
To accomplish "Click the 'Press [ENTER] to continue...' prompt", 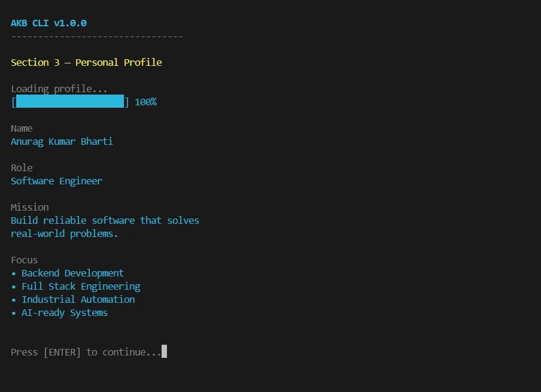I will click(x=86, y=353).
